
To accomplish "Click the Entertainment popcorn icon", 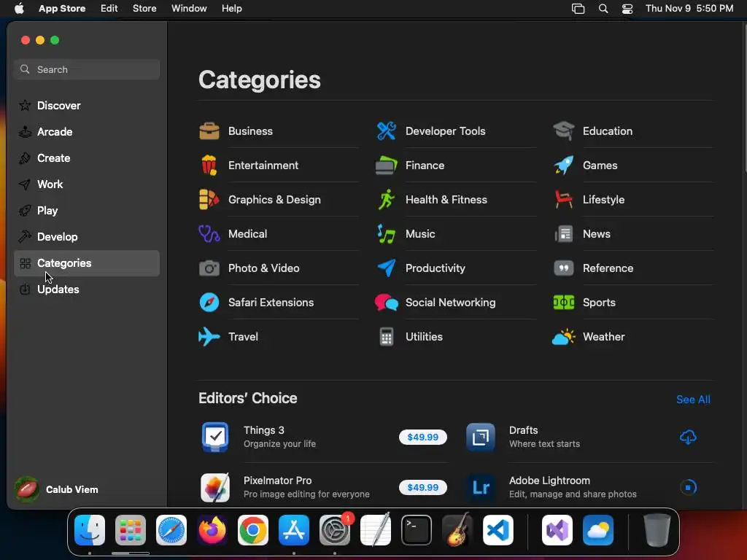I will click(x=209, y=166).
